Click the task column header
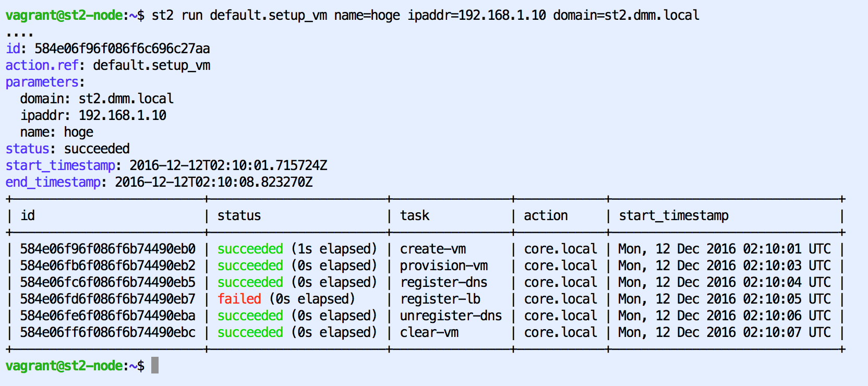The width and height of the screenshot is (868, 386). coord(415,215)
